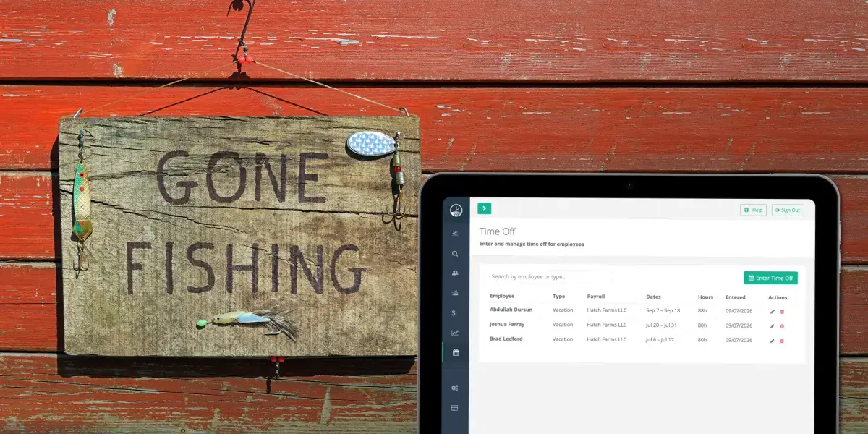
Task: Open the dashboard icon in the sidebar
Action: [455, 233]
